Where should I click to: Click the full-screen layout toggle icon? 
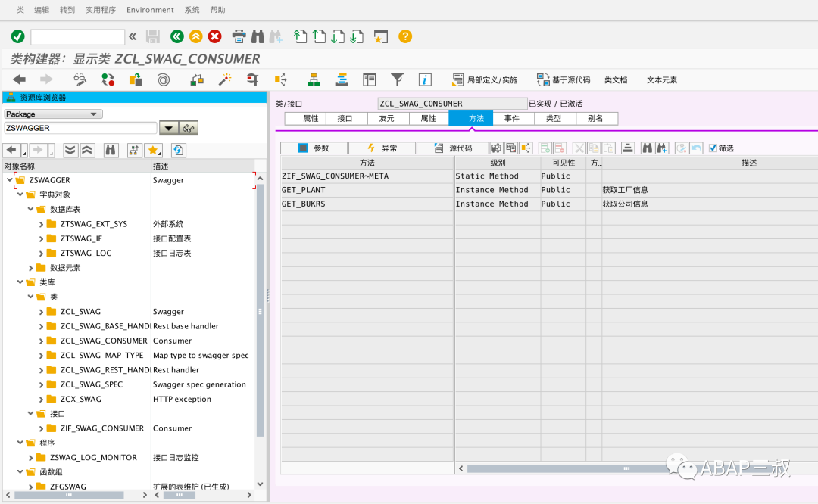(370, 79)
